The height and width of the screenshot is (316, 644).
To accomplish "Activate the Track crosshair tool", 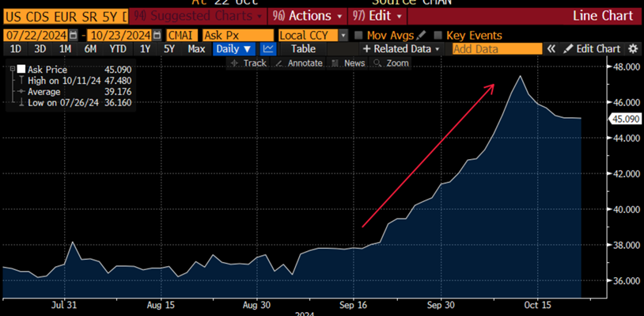I will click(x=248, y=63).
